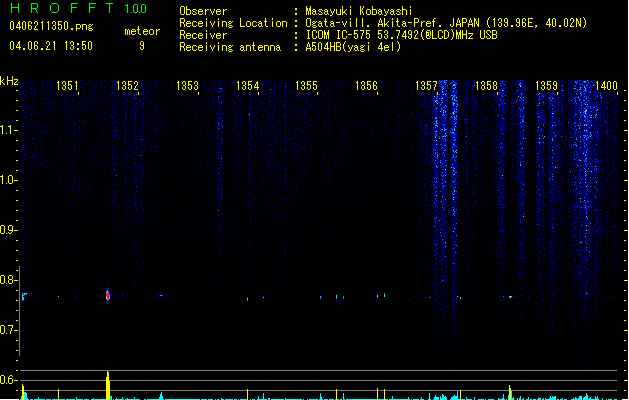Click the tallest yellow intensity bar near 1352
This screenshot has height=400, width=629.
point(108,386)
